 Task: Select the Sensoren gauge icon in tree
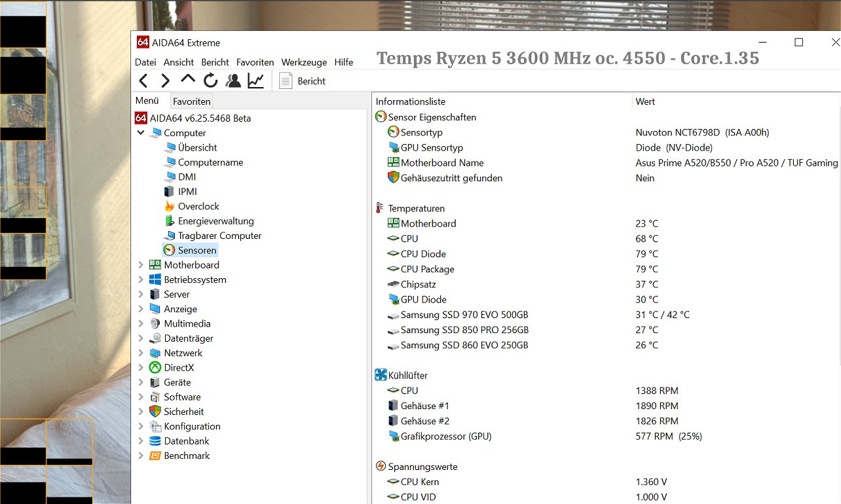coord(169,250)
